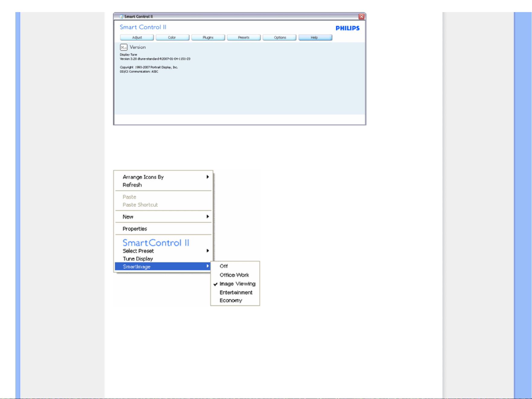
Task: Choose Refresh from the context menu
Action: pyautogui.click(x=163, y=185)
